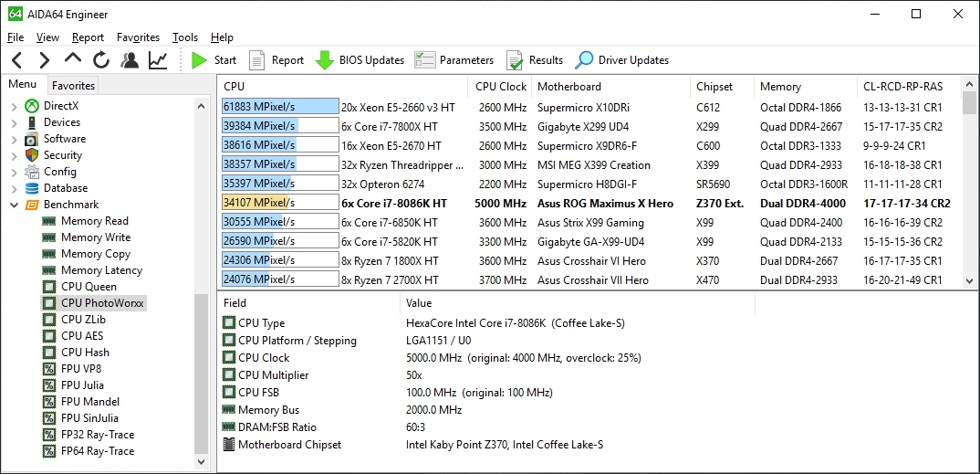Click the graph line chart toolbar icon
The image size is (980, 474).
(158, 60)
